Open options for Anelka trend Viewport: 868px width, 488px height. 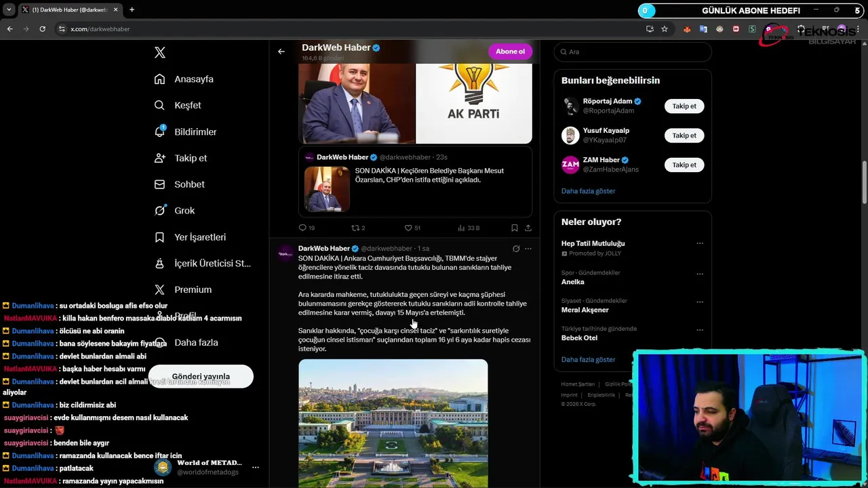click(x=700, y=273)
